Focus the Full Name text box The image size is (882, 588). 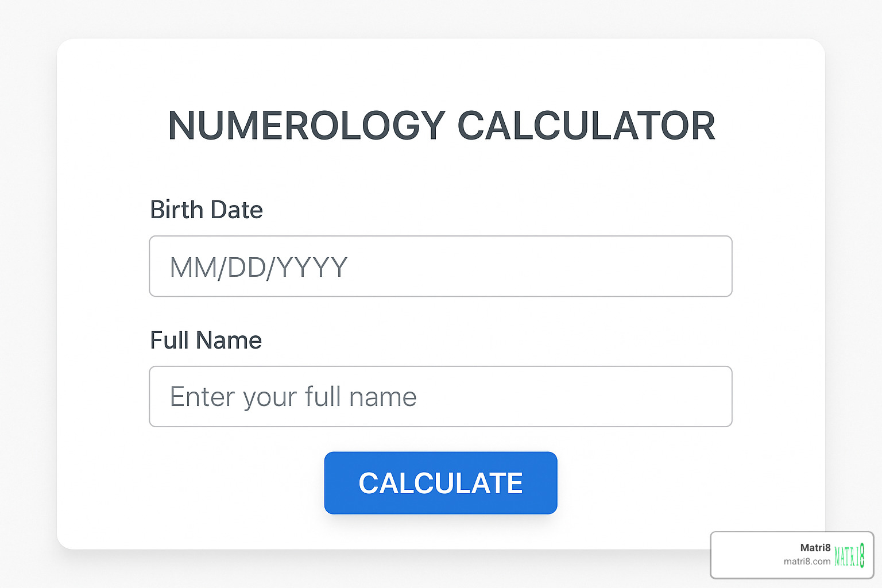440,397
